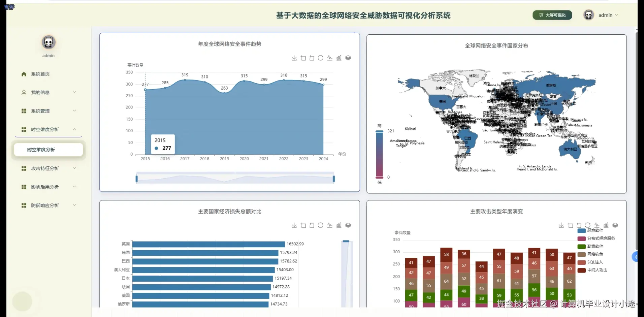This screenshot has height=317, width=644.
Task: Expand the 系统管理 sidebar menu
Action: point(49,111)
